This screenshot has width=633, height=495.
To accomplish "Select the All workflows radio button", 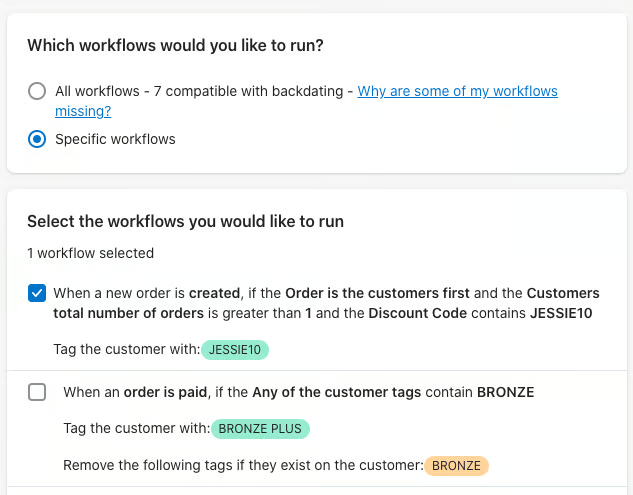I will coord(37,91).
